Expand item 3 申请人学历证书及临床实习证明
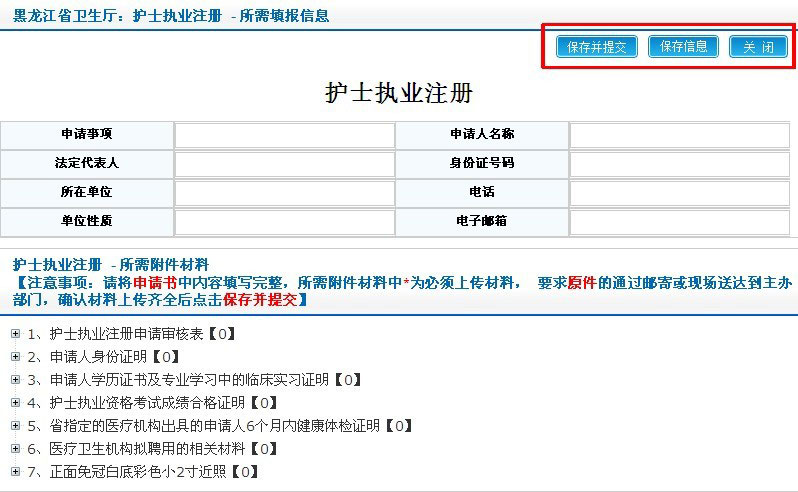 tap(15, 379)
